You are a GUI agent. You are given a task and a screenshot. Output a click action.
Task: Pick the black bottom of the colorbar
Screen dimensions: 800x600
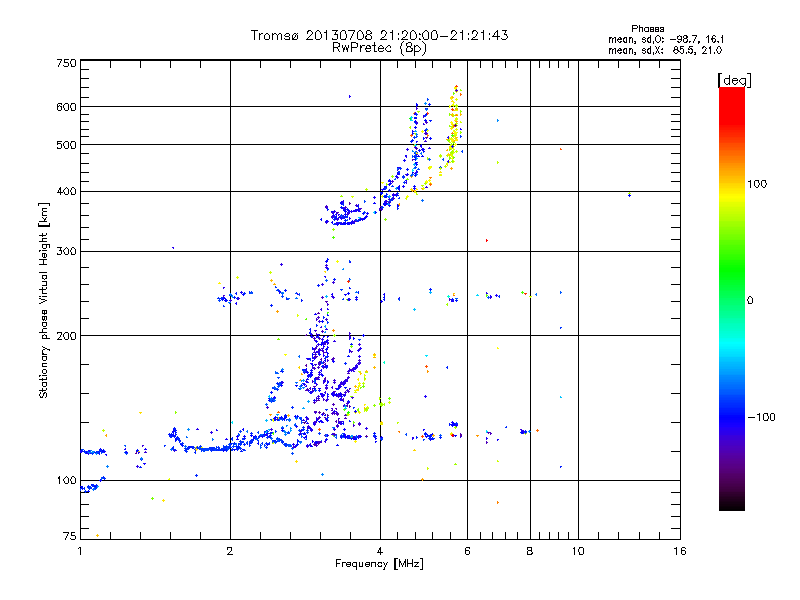point(732,505)
